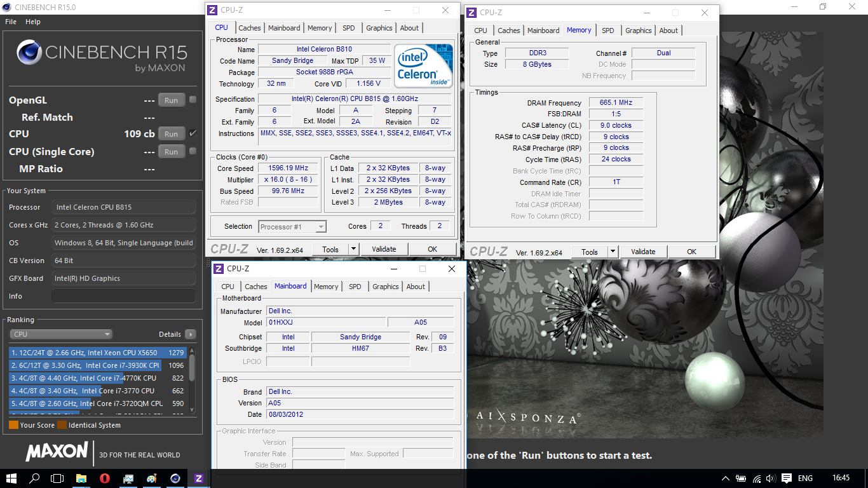
Task: Click Tools button in Memory window
Action: tap(590, 252)
